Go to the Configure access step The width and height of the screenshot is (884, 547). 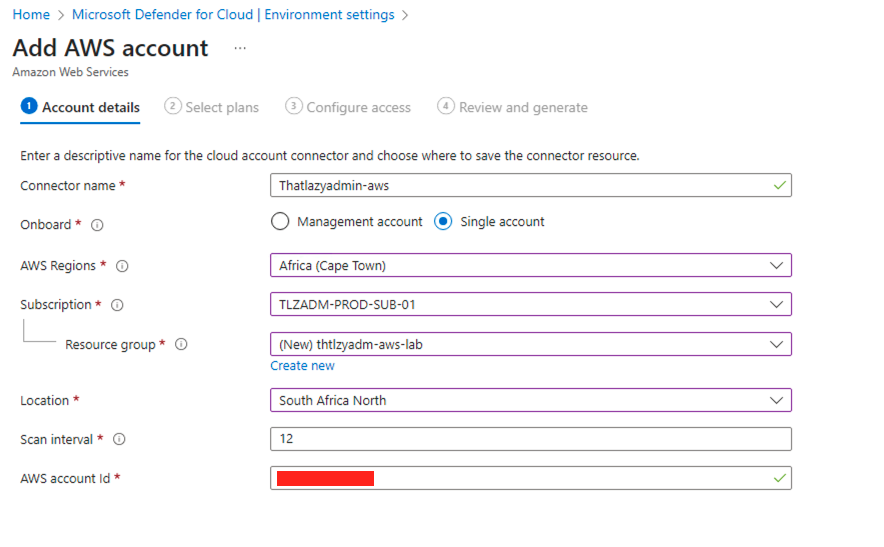[x=348, y=107]
